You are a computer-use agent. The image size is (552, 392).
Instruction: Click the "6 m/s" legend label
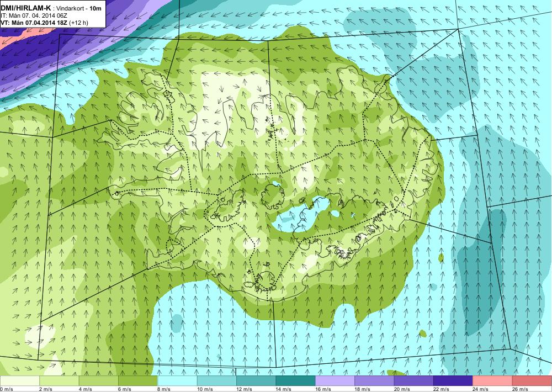tap(125, 389)
